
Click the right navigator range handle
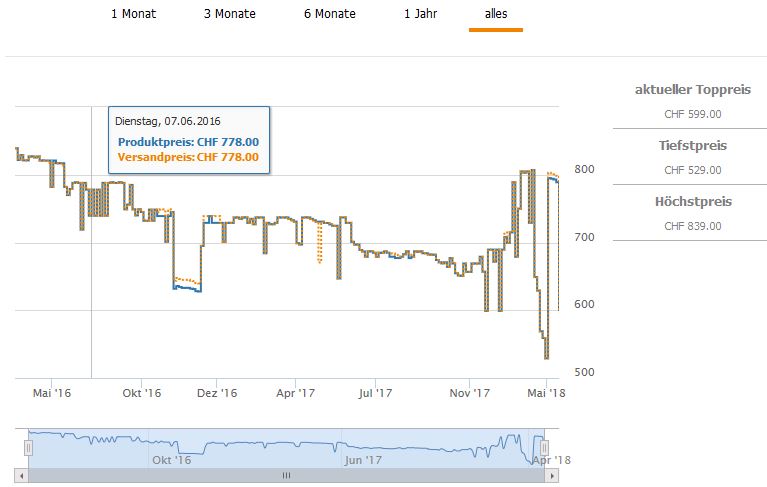(x=543, y=448)
